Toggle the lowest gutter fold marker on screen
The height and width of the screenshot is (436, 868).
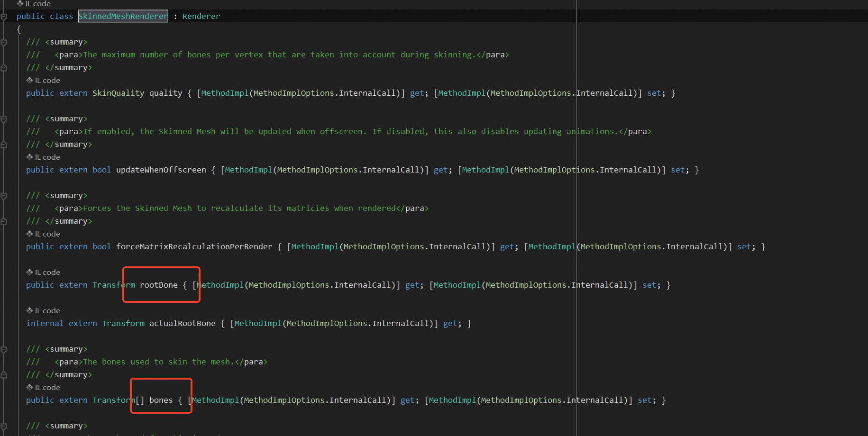[4, 426]
